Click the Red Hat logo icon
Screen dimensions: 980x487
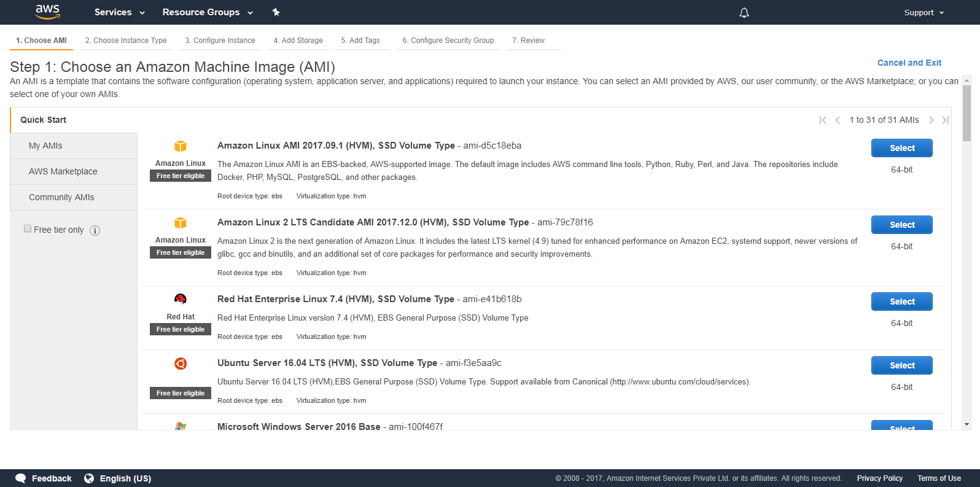tap(180, 299)
